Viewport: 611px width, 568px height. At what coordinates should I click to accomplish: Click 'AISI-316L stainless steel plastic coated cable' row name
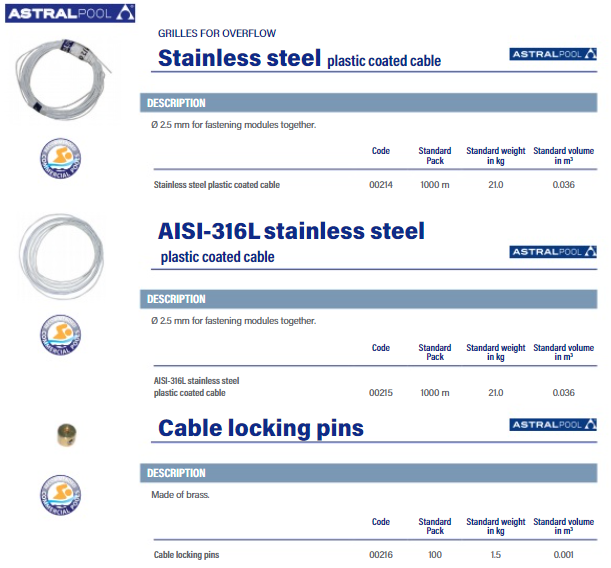tap(196, 387)
